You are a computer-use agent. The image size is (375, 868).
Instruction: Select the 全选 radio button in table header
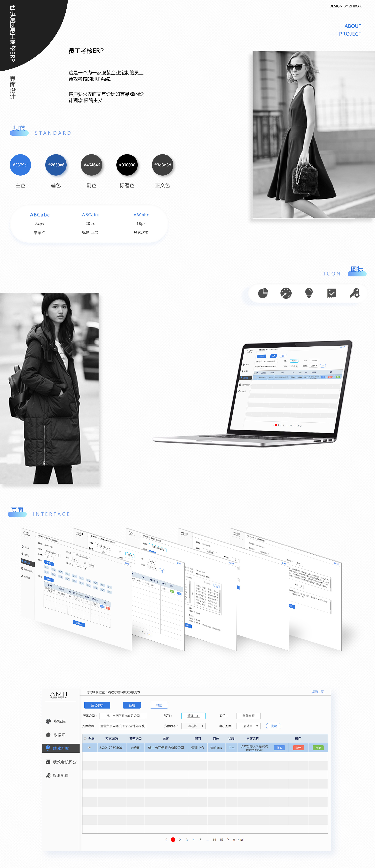(x=86, y=738)
